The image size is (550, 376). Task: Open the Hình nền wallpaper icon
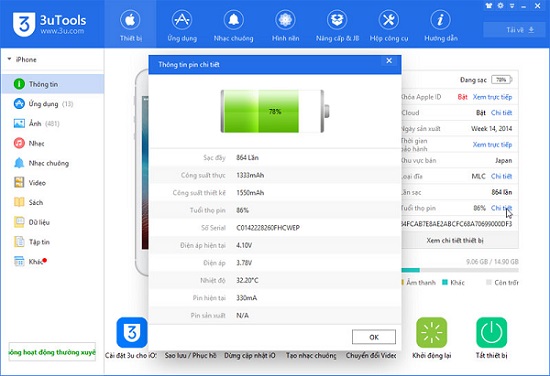[285, 20]
